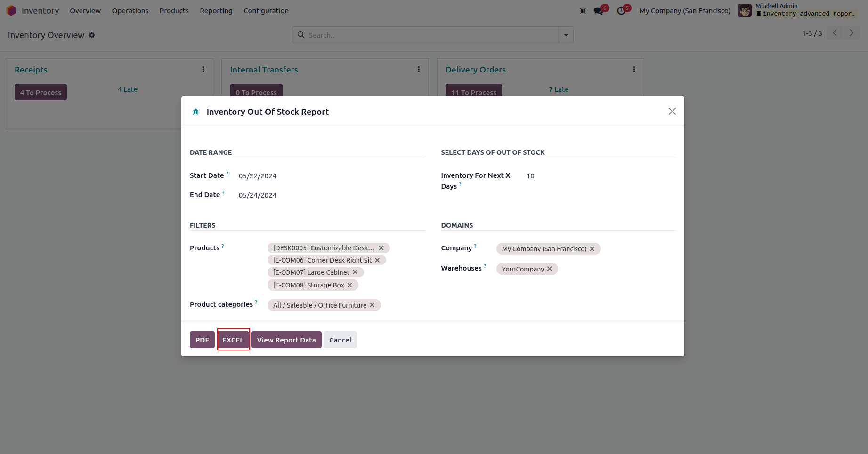Screen dimensions: 868x454
Task: Open the Reporting menu
Action: [x=216, y=11]
